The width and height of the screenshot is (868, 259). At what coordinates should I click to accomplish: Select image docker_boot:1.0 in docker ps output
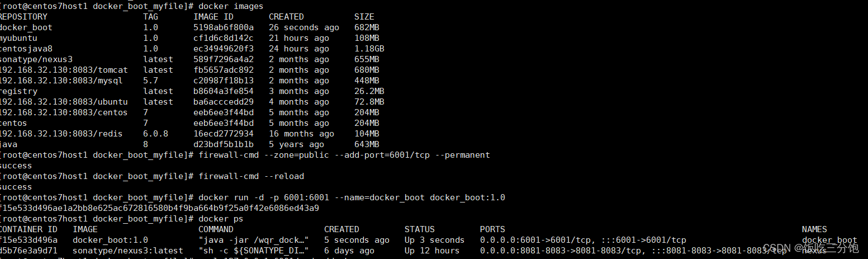[x=110, y=240]
